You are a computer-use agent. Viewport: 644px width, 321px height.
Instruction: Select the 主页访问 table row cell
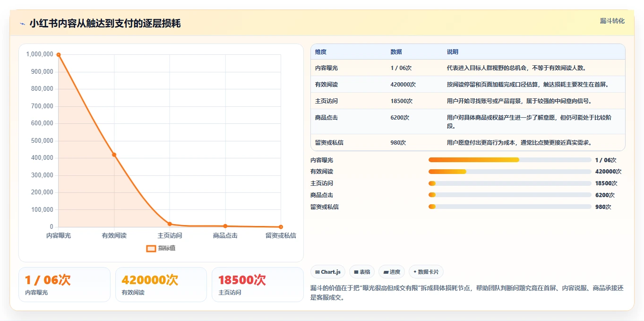326,101
